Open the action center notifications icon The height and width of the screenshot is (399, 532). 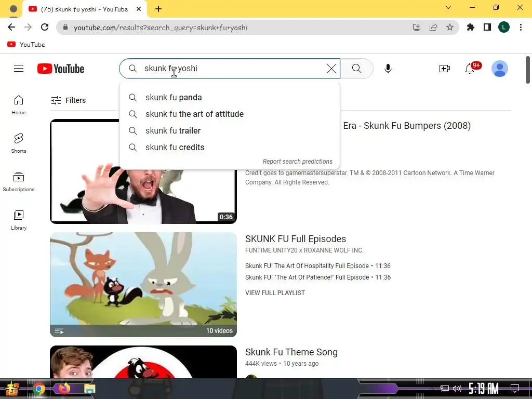click(515, 388)
